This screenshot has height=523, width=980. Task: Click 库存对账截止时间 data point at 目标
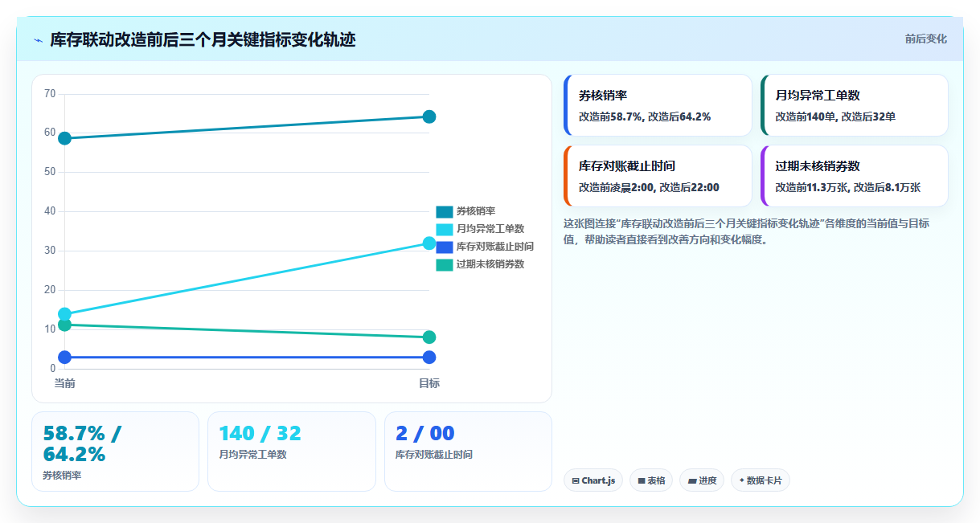coord(429,358)
